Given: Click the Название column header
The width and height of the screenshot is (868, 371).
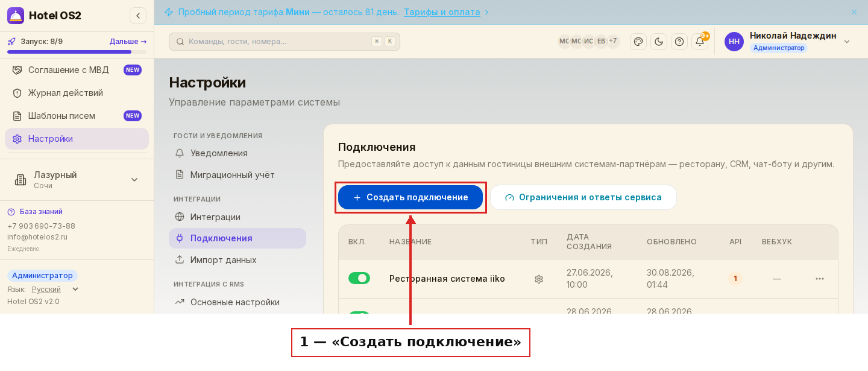Looking at the screenshot, I should click(x=410, y=242).
